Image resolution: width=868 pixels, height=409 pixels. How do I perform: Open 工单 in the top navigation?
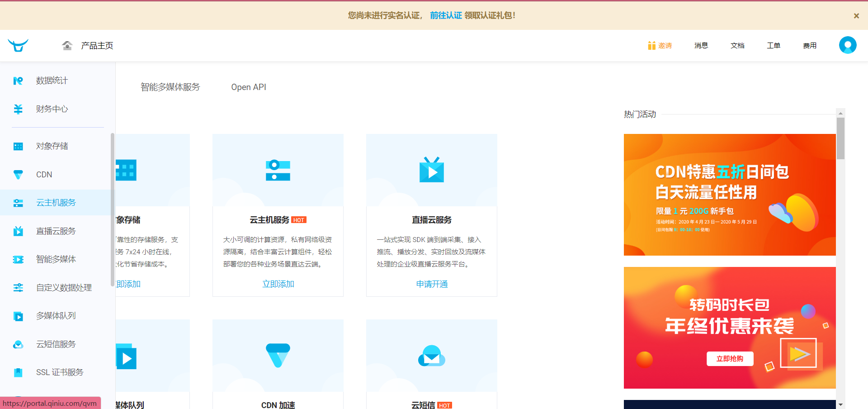coord(774,46)
